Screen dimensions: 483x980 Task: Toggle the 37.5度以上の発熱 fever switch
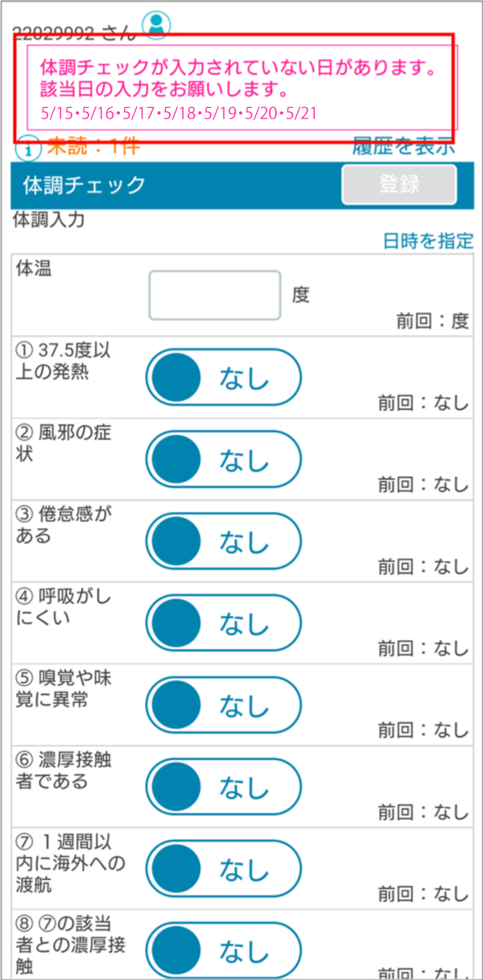click(223, 377)
